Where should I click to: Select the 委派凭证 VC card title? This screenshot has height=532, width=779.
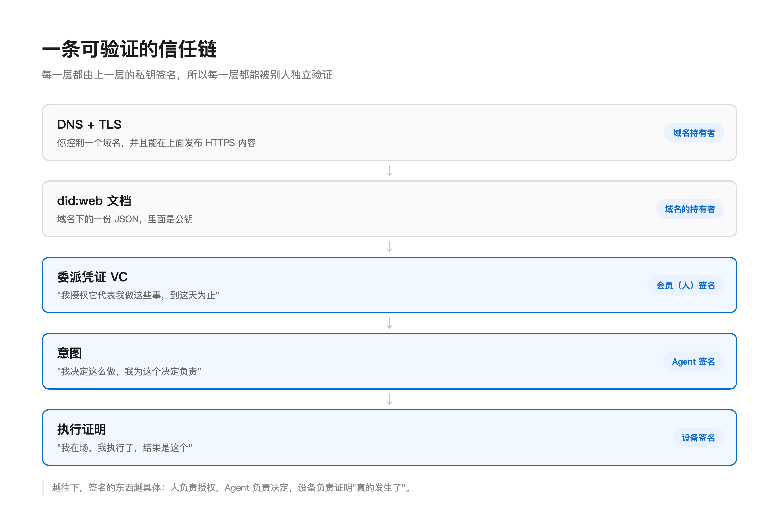point(92,277)
